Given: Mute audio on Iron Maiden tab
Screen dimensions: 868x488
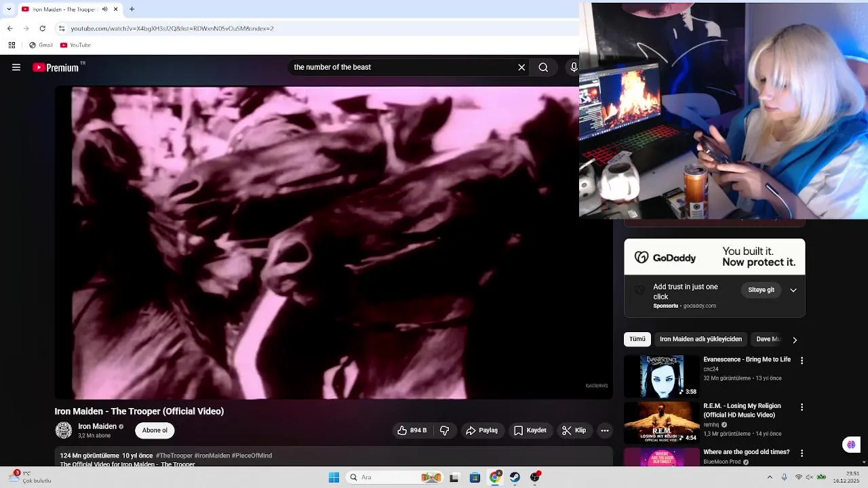Looking at the screenshot, I should [x=105, y=9].
